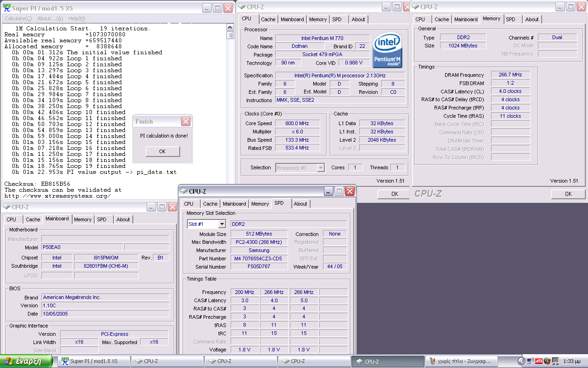
Task: Click the 1:2 FSB:DRAM value
Action: (510, 83)
